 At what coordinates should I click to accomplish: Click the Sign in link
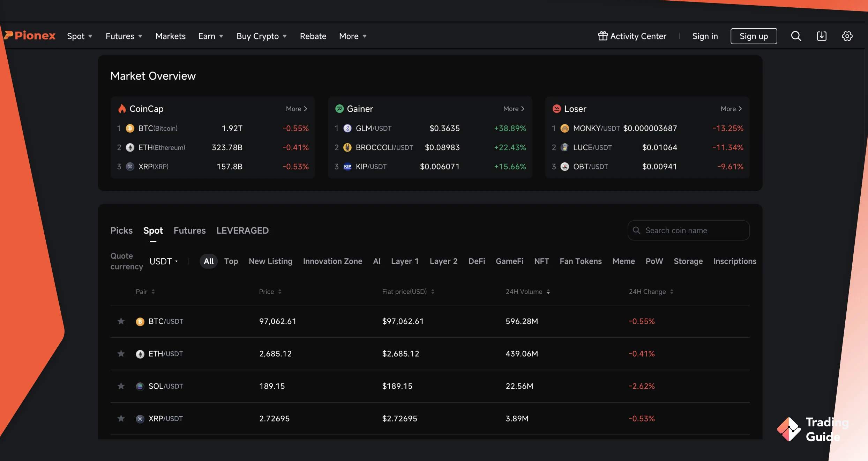click(705, 36)
